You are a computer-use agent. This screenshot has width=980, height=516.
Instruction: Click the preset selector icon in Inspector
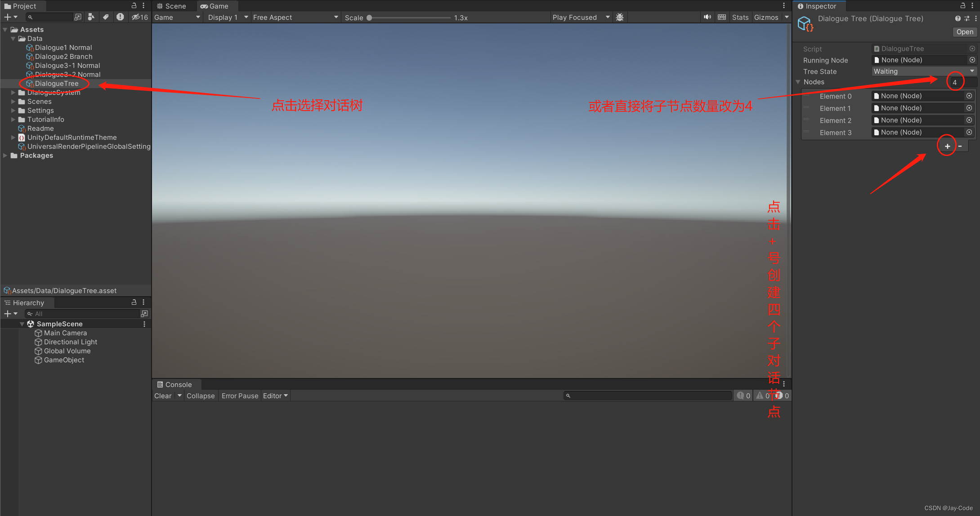[967, 18]
